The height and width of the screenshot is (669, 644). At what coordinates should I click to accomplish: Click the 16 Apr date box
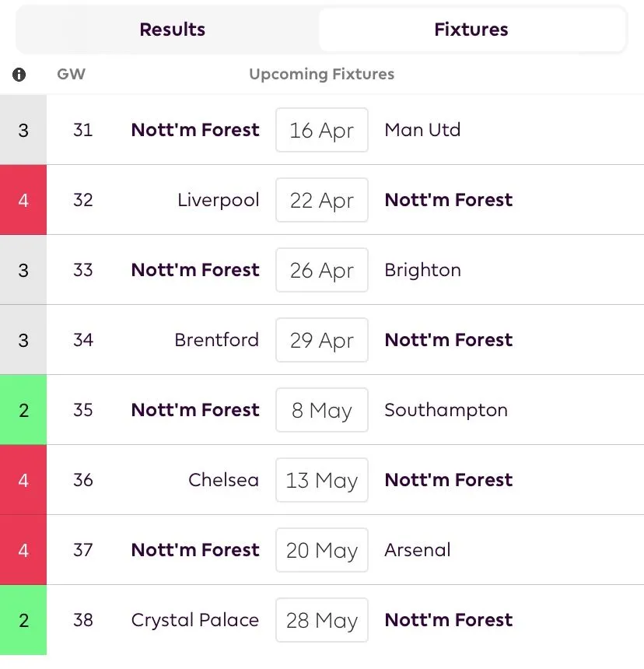[321, 130]
